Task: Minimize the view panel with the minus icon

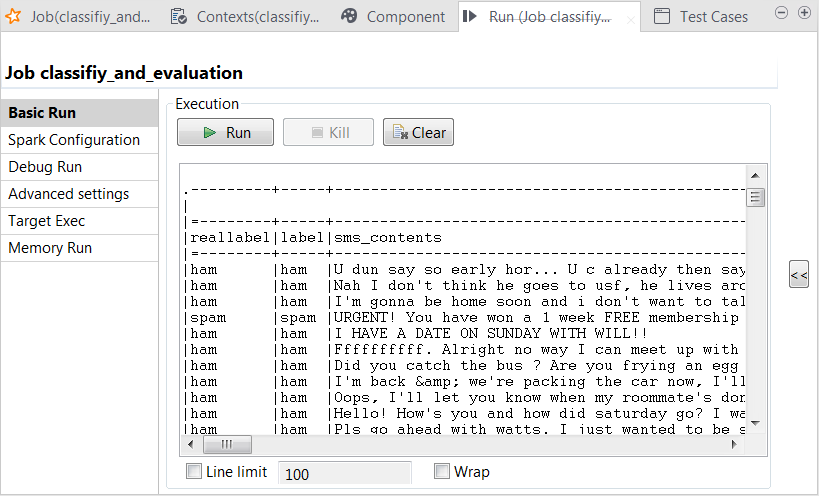Action: tap(781, 13)
